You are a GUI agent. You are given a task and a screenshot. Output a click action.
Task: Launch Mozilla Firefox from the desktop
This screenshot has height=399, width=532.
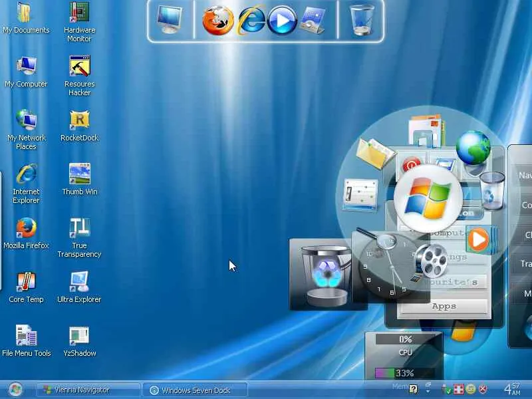click(x=26, y=233)
